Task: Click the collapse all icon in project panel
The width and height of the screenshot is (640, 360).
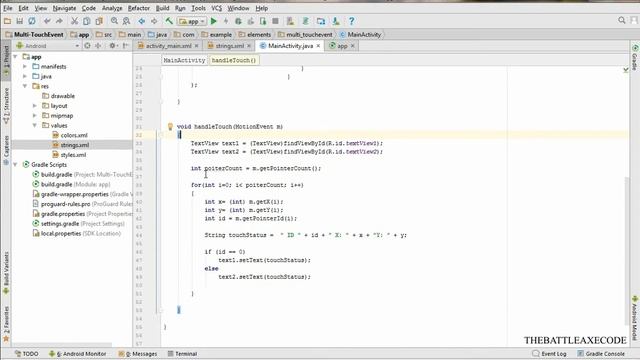Action: 98,46
